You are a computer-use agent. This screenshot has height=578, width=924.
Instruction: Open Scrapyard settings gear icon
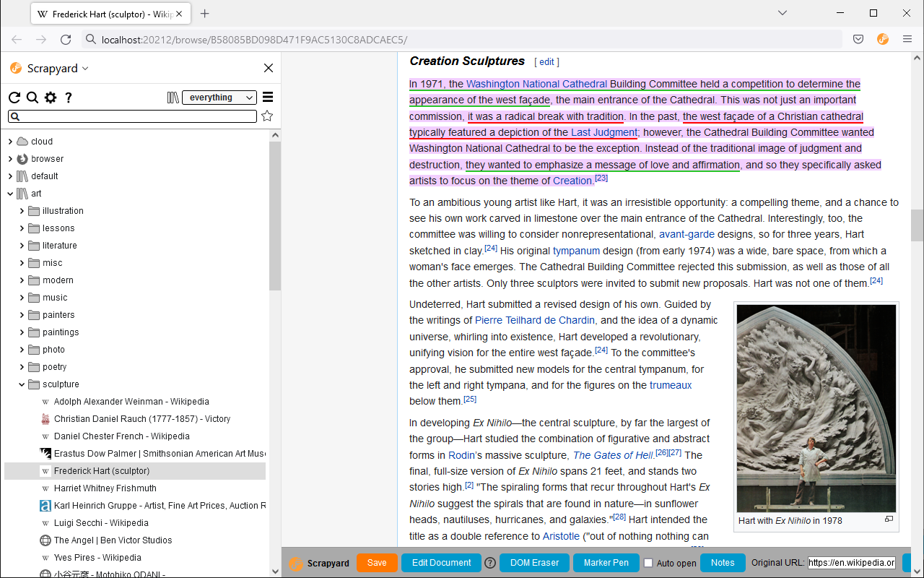[51, 98]
